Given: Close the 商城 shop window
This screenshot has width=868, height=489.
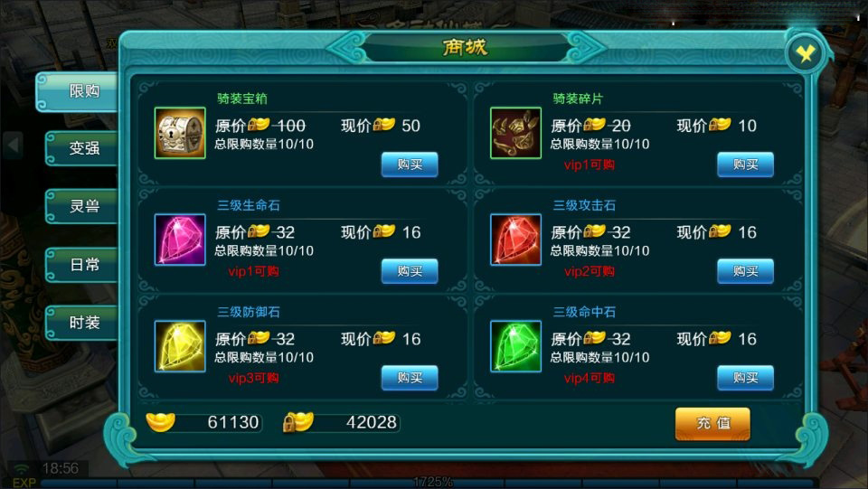Looking at the screenshot, I should point(806,53).
